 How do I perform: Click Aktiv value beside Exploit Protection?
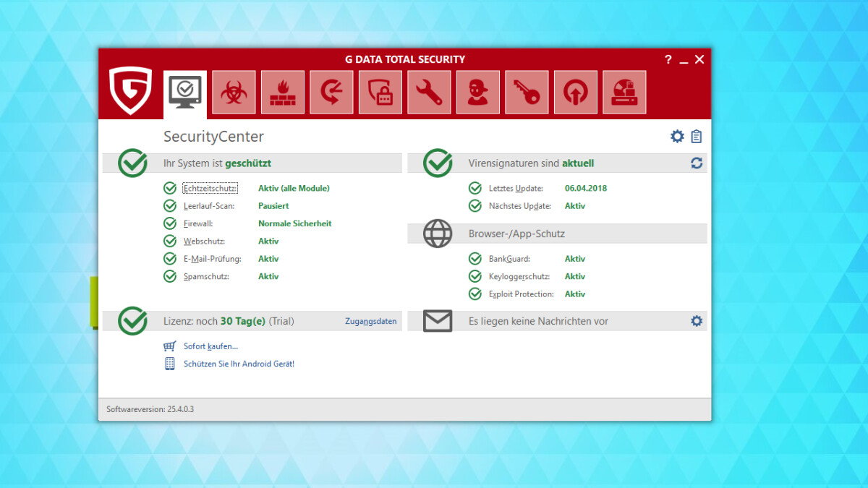click(575, 294)
